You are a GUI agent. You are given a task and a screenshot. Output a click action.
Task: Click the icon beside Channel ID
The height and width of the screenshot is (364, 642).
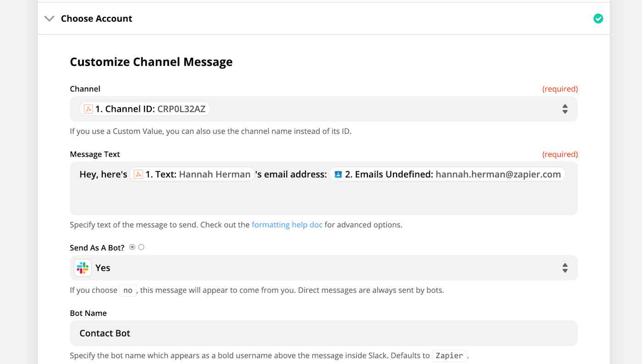89,109
